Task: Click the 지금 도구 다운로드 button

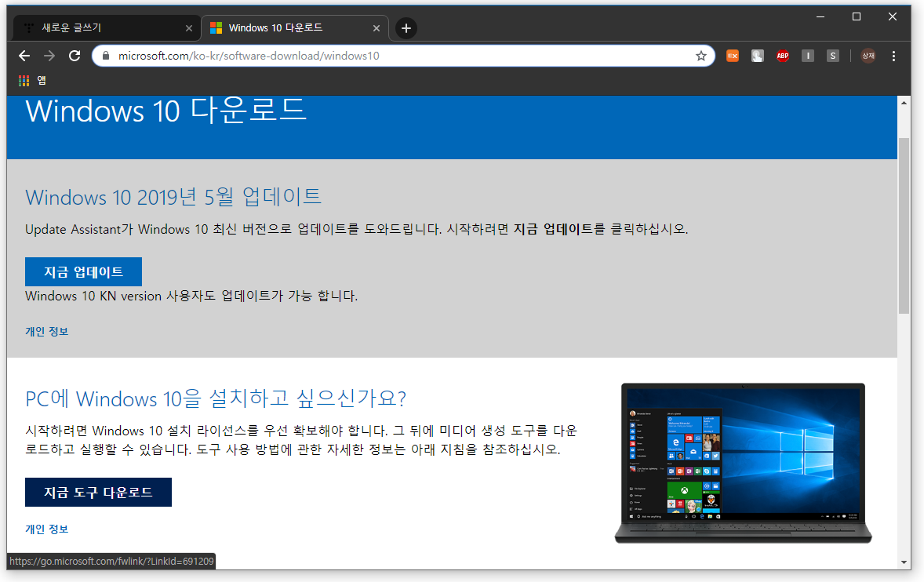Action: click(98, 492)
